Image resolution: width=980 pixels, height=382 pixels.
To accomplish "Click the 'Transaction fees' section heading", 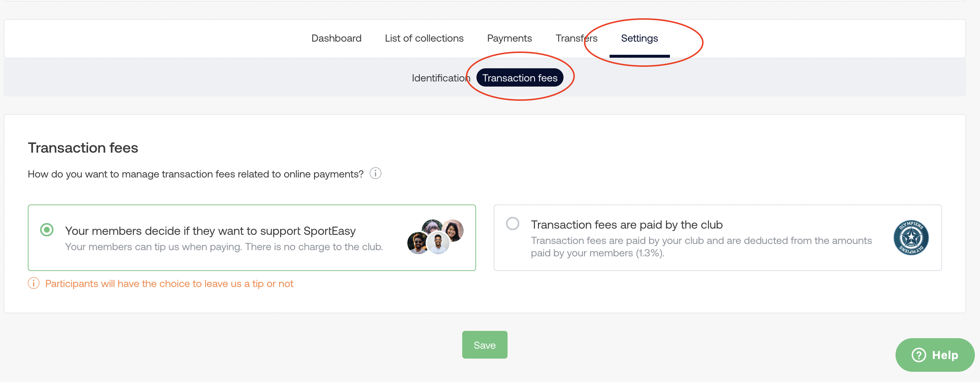I will coord(83,148).
